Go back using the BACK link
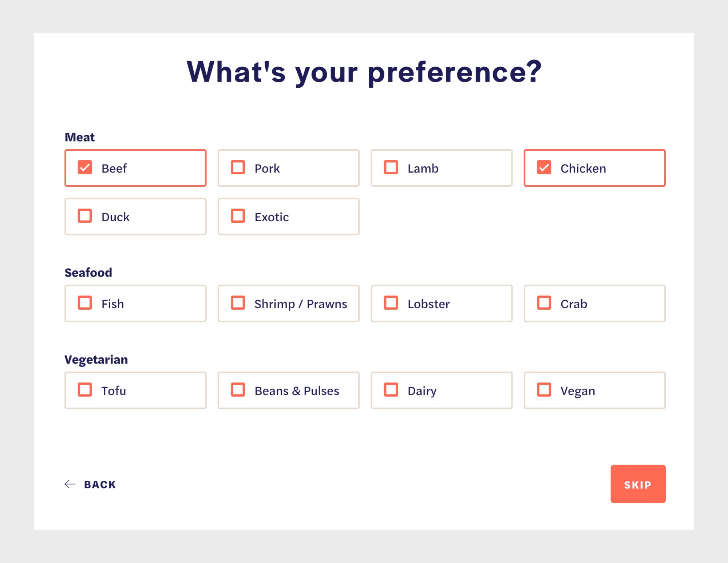This screenshot has width=728, height=563. coord(90,484)
